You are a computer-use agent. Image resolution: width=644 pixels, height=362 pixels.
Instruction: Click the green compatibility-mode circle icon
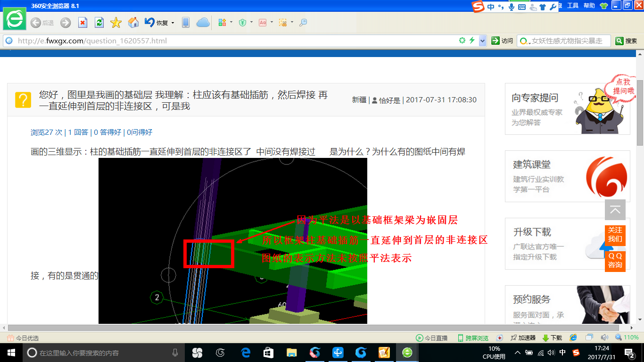click(462, 41)
